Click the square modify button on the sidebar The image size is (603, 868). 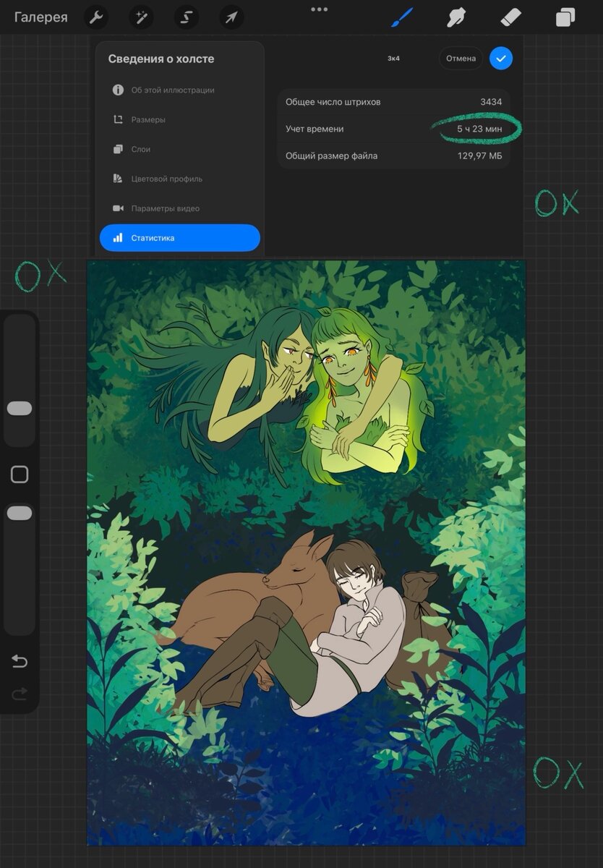pos(20,475)
